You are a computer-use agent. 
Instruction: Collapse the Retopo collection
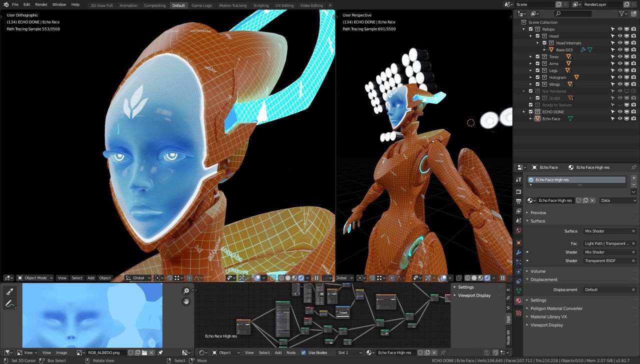[524, 29]
